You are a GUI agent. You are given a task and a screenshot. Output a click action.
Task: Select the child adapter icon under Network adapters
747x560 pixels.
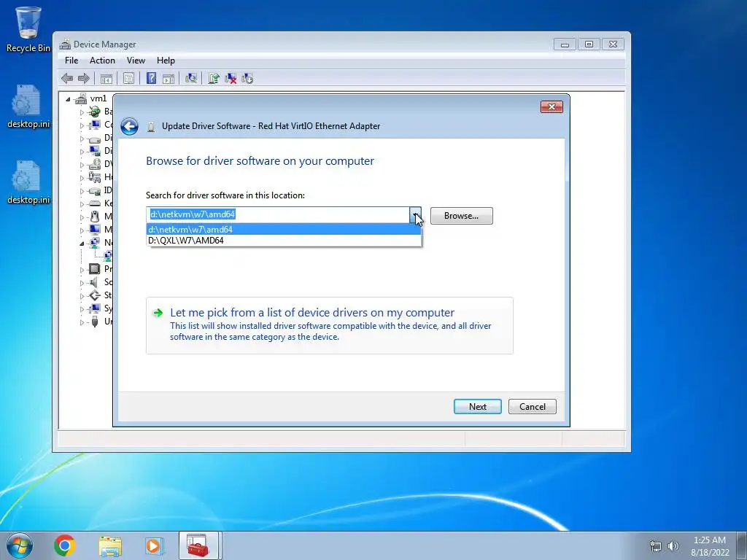[108, 256]
